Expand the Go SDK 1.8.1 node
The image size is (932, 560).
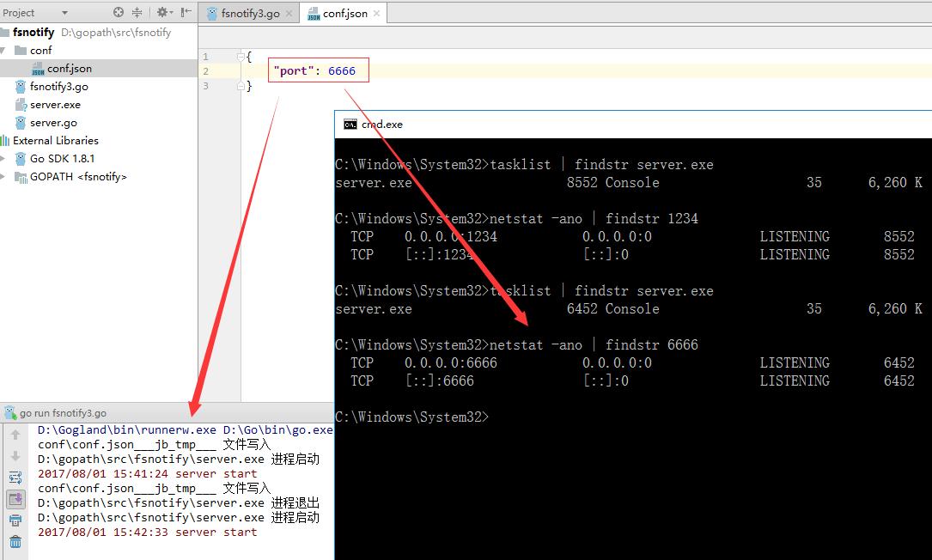(5, 158)
